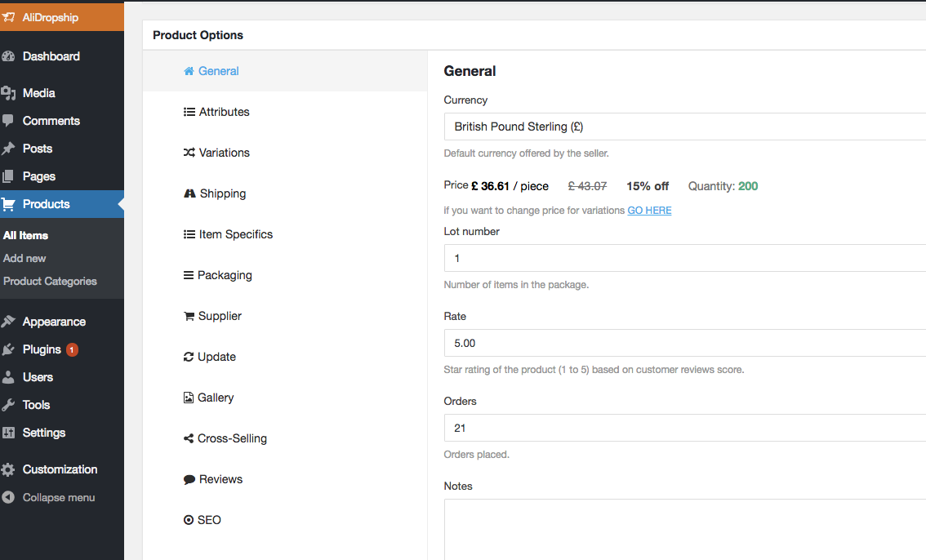Click the Product Options panel heading

198,35
